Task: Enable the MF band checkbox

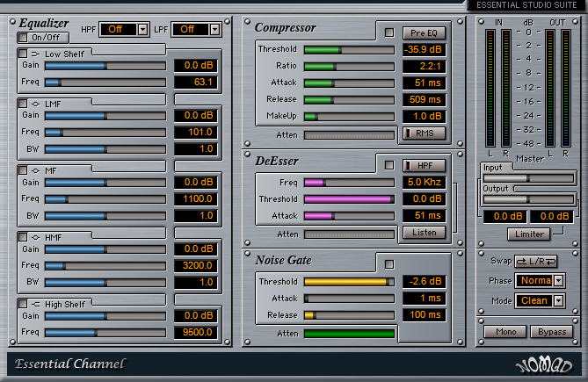Action: [23, 170]
